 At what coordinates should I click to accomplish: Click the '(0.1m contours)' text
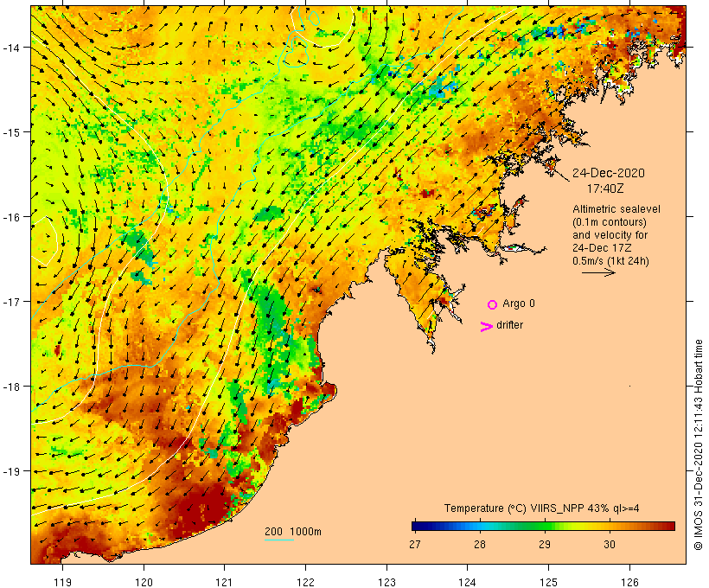click(x=610, y=222)
